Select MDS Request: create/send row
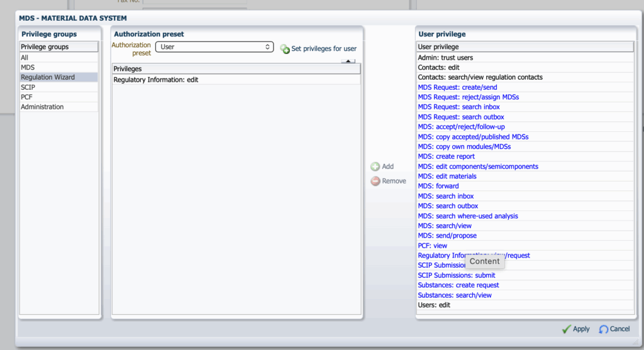Image resolution: width=644 pixels, height=350 pixels. click(525, 87)
